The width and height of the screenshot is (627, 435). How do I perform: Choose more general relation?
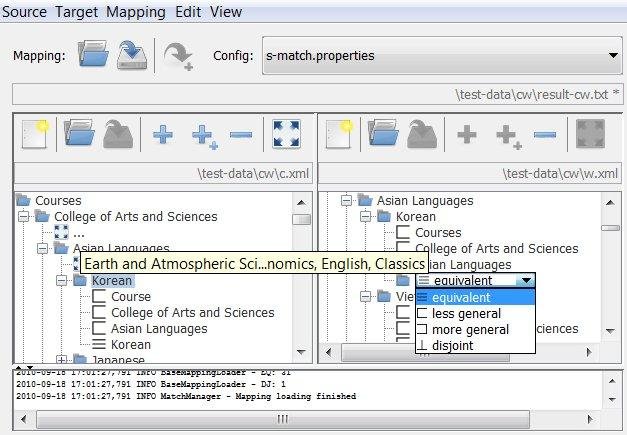pyautogui.click(x=475, y=329)
